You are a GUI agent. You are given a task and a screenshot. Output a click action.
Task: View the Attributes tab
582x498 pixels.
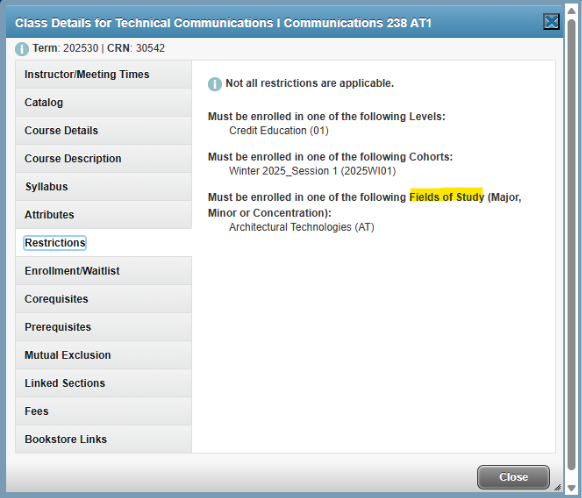click(104, 215)
